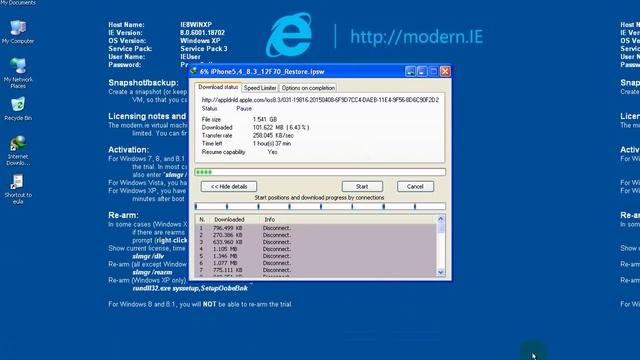Select connection row 3 with 633.960 KB
Viewport: 640px width, 360px height.
(316, 242)
